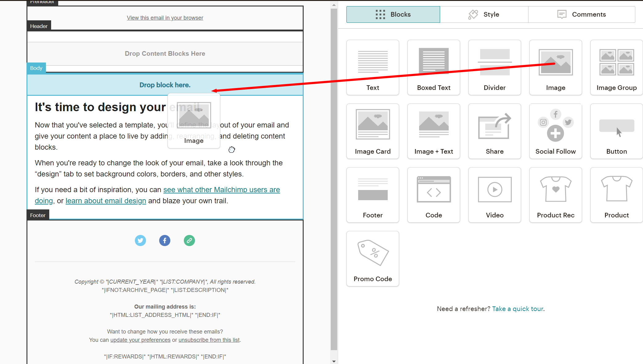This screenshot has height=364, width=643.
Task: Click 'Take a quick tour' link
Action: [518, 309]
